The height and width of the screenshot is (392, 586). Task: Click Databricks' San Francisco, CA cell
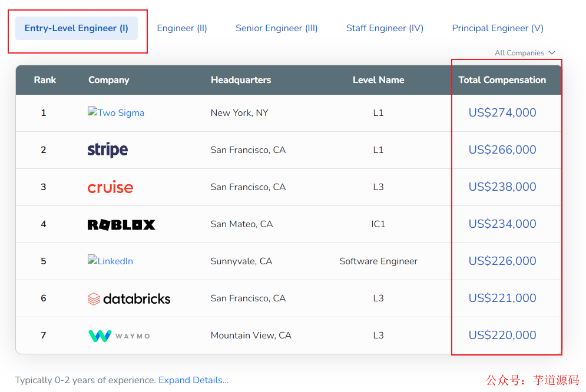[248, 298]
